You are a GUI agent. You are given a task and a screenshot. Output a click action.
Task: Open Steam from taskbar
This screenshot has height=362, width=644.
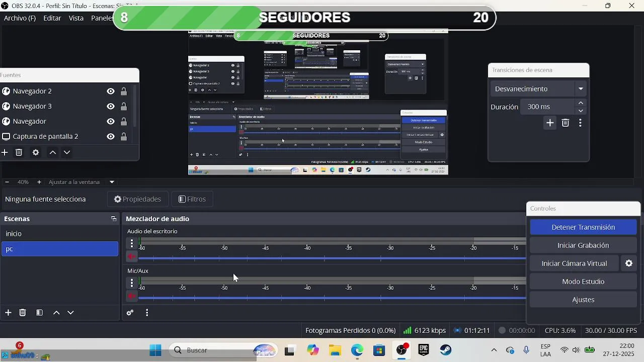pos(446,350)
